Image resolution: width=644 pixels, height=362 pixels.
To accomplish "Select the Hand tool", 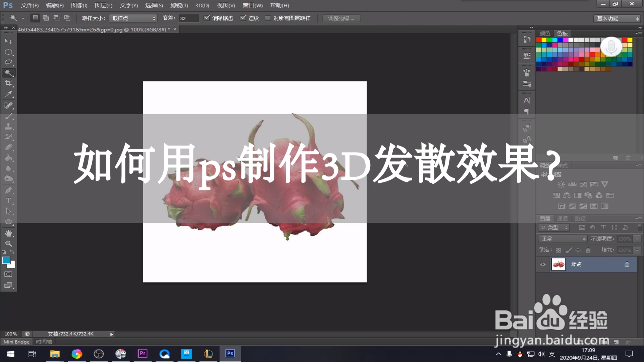I will [x=8, y=233].
